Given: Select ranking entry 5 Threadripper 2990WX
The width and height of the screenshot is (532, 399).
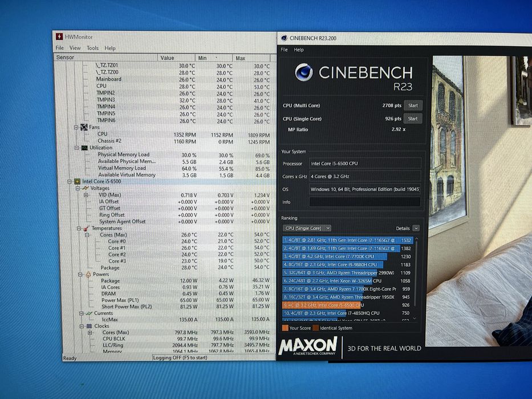Looking at the screenshot, I should 347,273.
